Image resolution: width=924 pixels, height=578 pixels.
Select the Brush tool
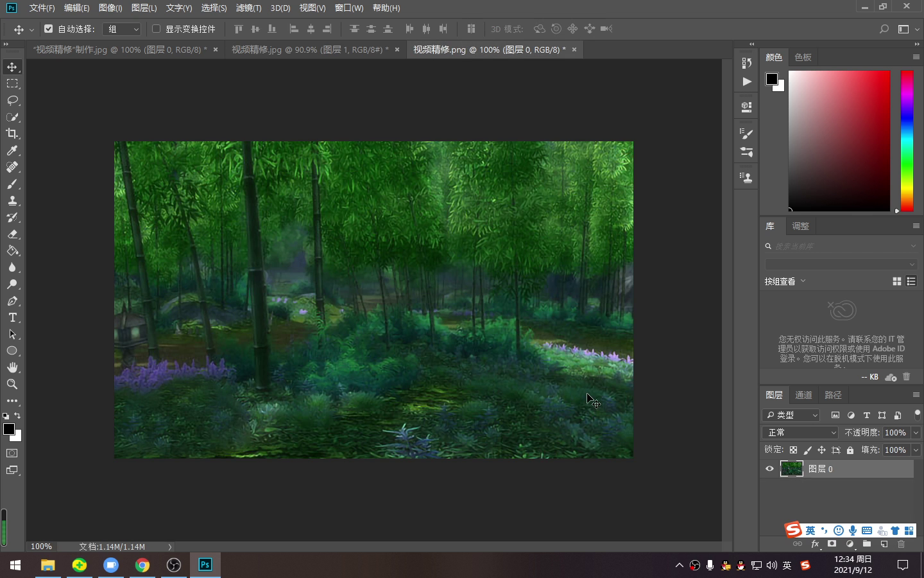(12, 184)
